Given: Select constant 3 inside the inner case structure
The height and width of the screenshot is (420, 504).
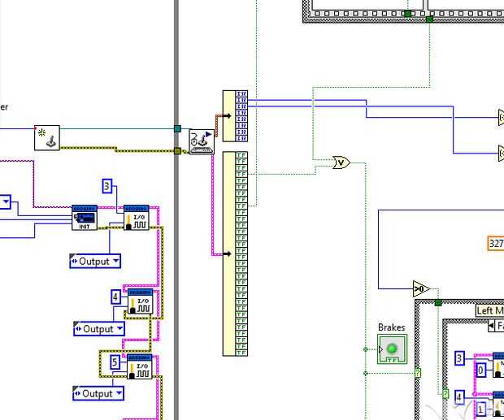Looking at the screenshot, I should pyautogui.click(x=459, y=358).
